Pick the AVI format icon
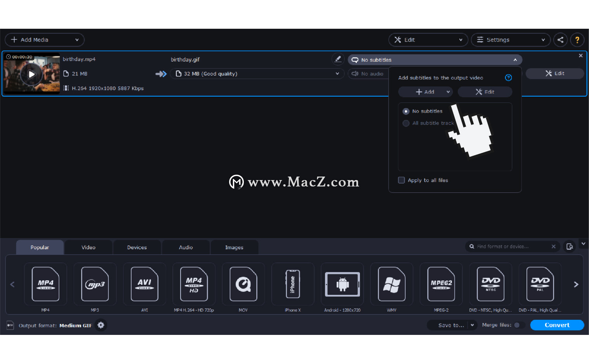The image size is (589, 364). click(x=144, y=284)
